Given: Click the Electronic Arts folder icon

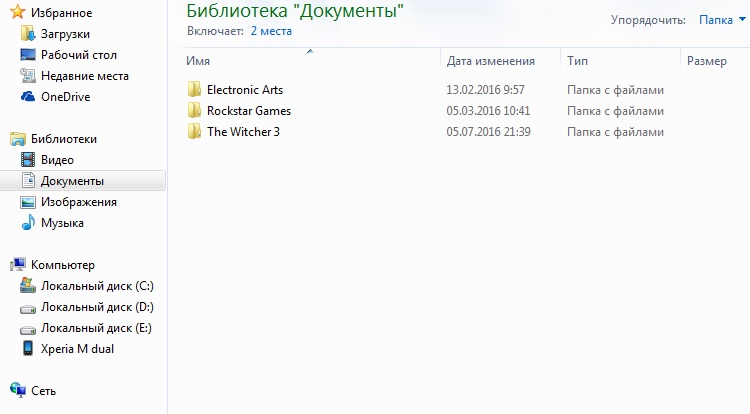Looking at the screenshot, I should tap(194, 90).
